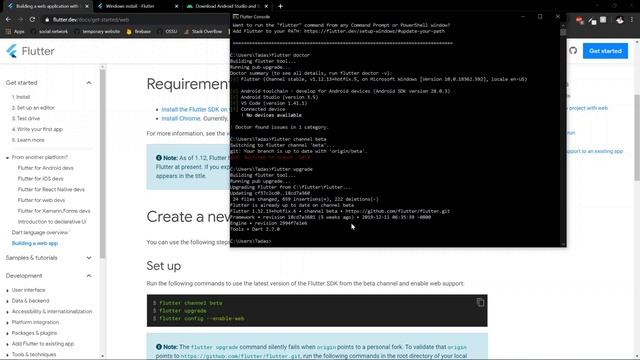Click the browser forward arrow
The width and height of the screenshot is (640, 360).
point(20,19)
